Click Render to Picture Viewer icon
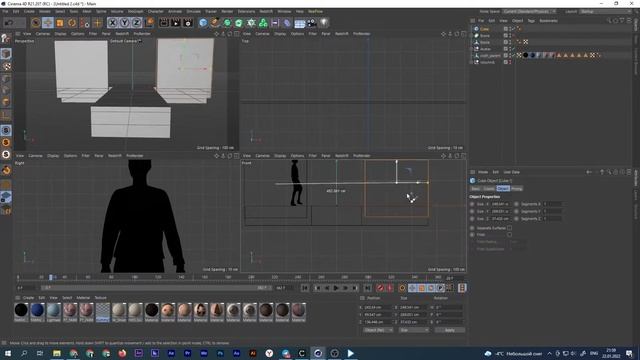Image resolution: width=640 pixels, height=360 pixels. click(x=176, y=23)
